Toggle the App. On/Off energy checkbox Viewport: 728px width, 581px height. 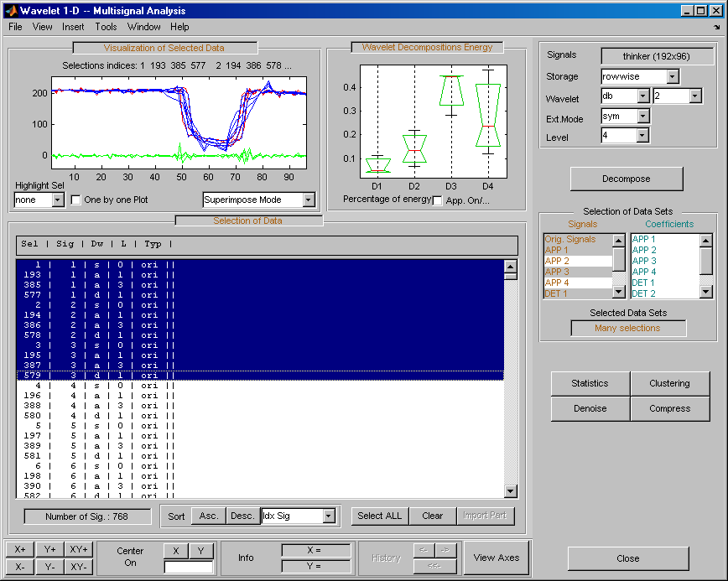(x=437, y=200)
